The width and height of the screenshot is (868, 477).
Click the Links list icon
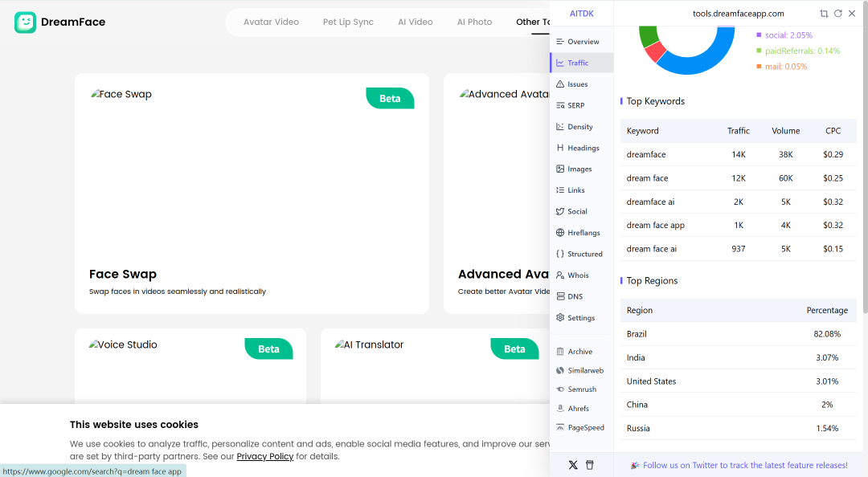(560, 190)
